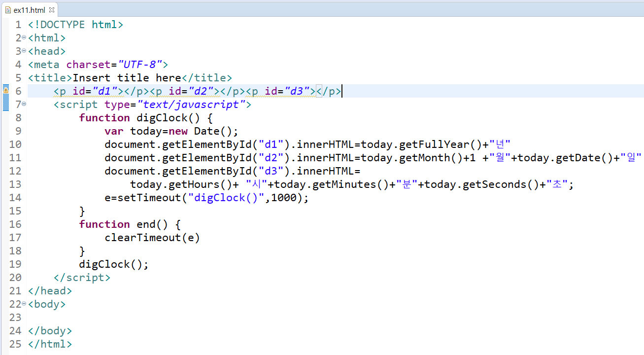The image size is (644, 355).
Task: Click the 'digClock();' call on line 19
Action: point(114,264)
